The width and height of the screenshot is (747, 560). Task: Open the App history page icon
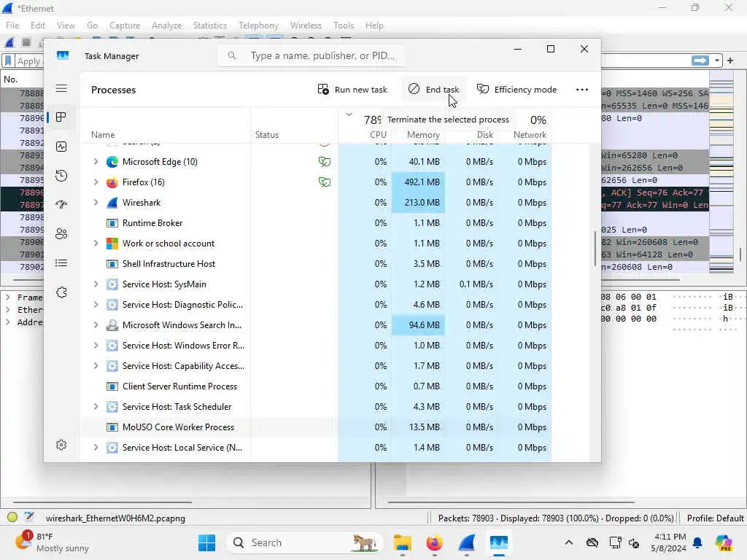61,176
